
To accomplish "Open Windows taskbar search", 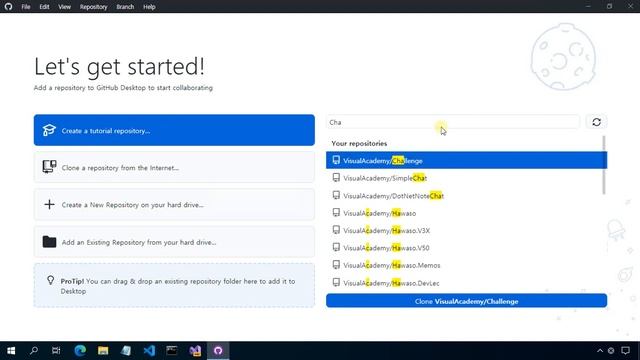I will point(34,351).
